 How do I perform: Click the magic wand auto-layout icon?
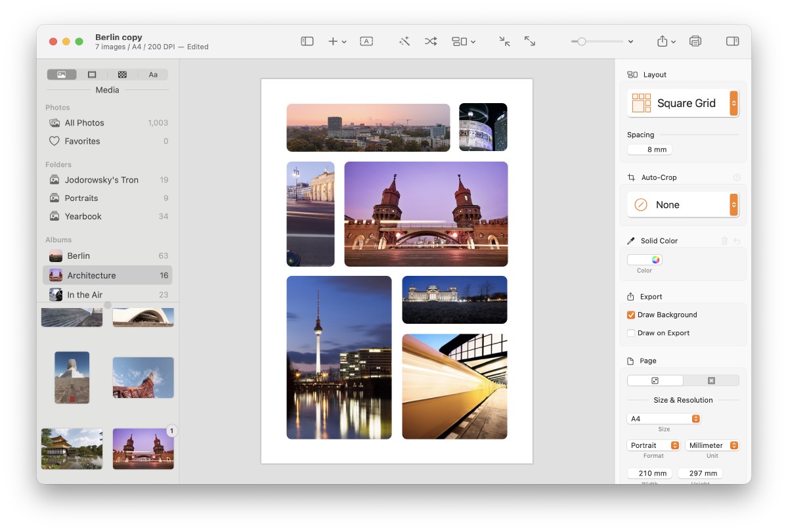(405, 41)
